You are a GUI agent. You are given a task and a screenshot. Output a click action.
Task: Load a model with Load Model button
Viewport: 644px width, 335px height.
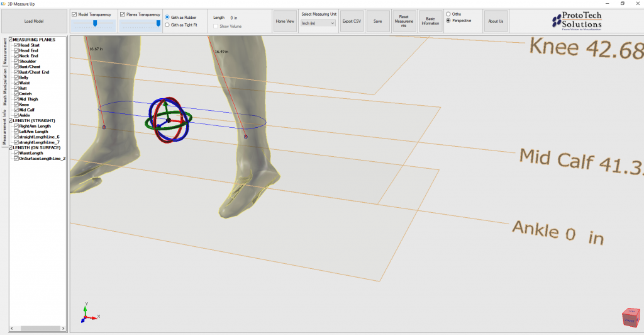(x=34, y=21)
